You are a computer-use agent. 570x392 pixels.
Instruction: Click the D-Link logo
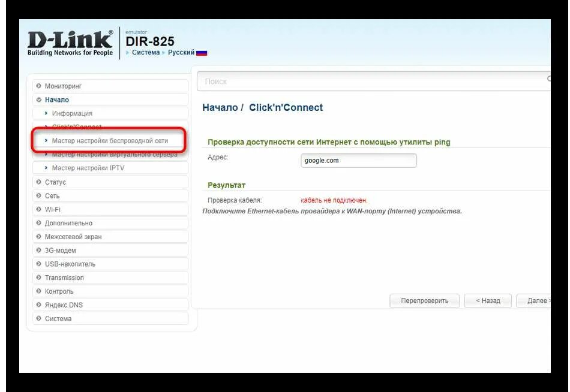pos(70,43)
